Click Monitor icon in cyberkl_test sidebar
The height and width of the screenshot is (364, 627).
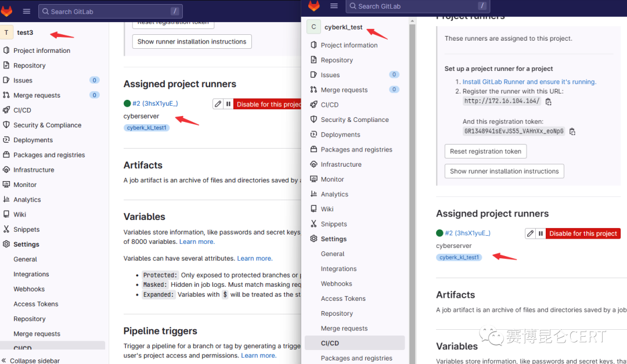tap(313, 179)
